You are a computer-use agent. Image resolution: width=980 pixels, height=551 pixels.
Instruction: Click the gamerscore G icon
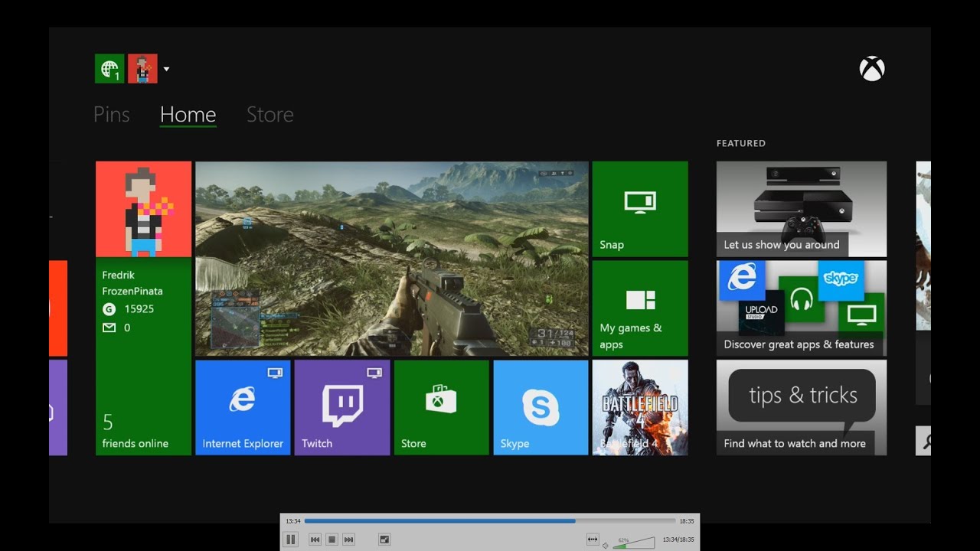click(109, 309)
